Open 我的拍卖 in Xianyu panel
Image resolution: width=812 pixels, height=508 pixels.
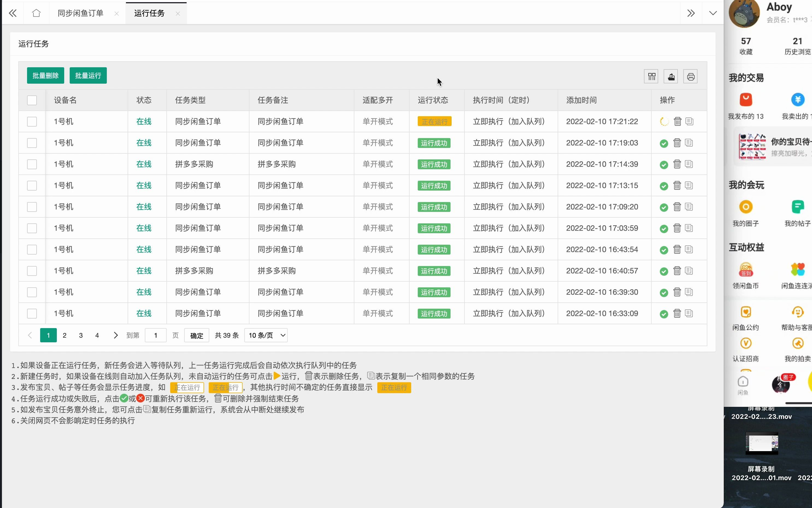tap(798, 350)
